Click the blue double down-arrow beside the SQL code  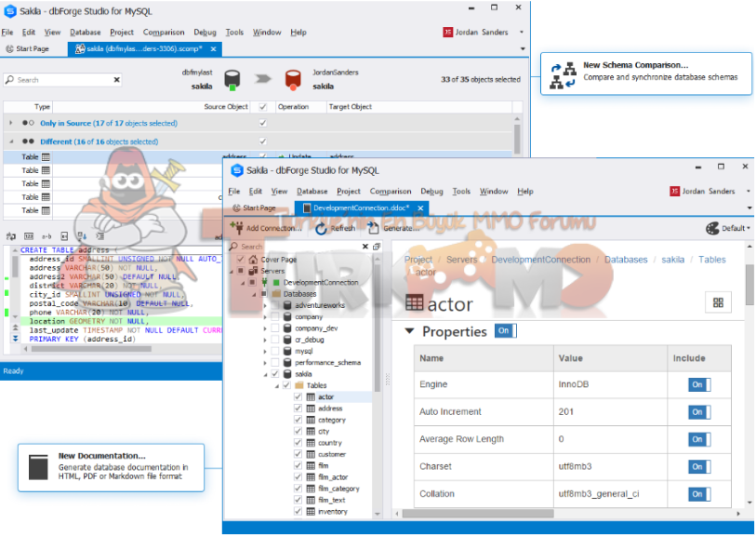coord(16,338)
